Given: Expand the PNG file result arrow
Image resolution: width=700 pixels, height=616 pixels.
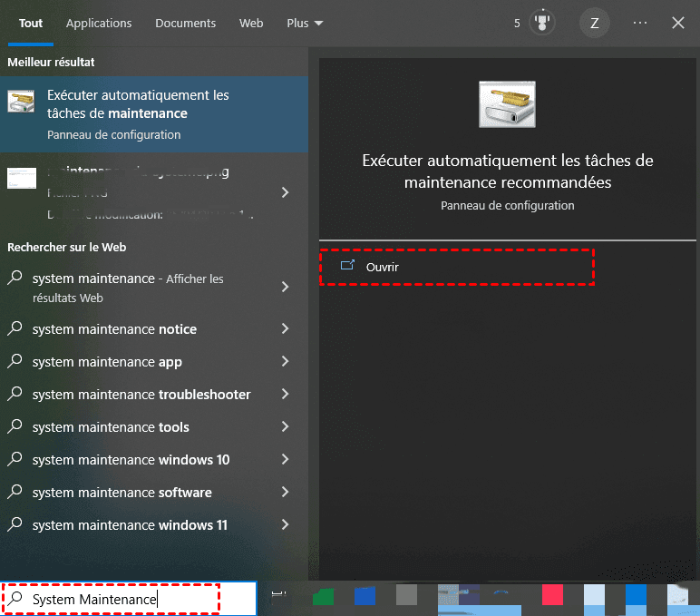Looking at the screenshot, I should 285,192.
